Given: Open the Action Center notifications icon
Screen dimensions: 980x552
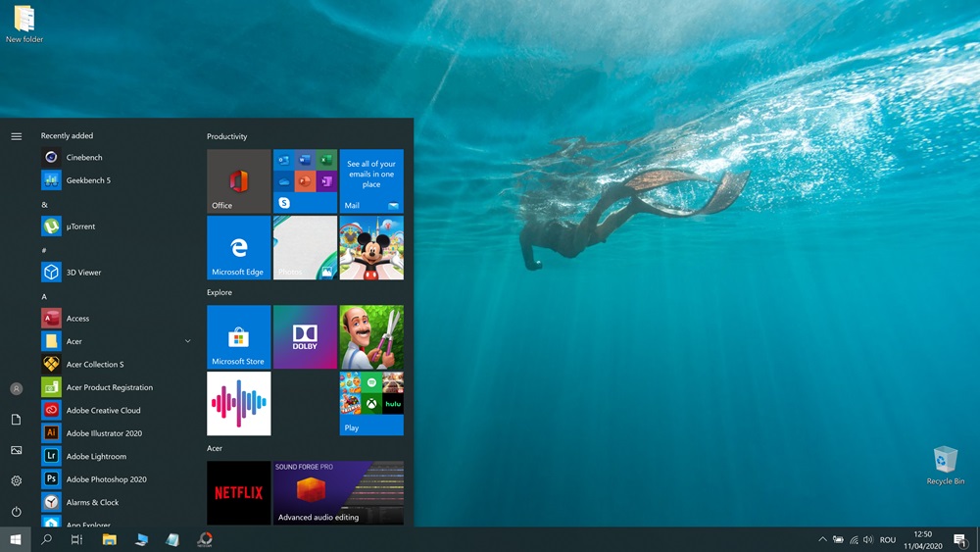Looking at the screenshot, I should click(x=960, y=540).
